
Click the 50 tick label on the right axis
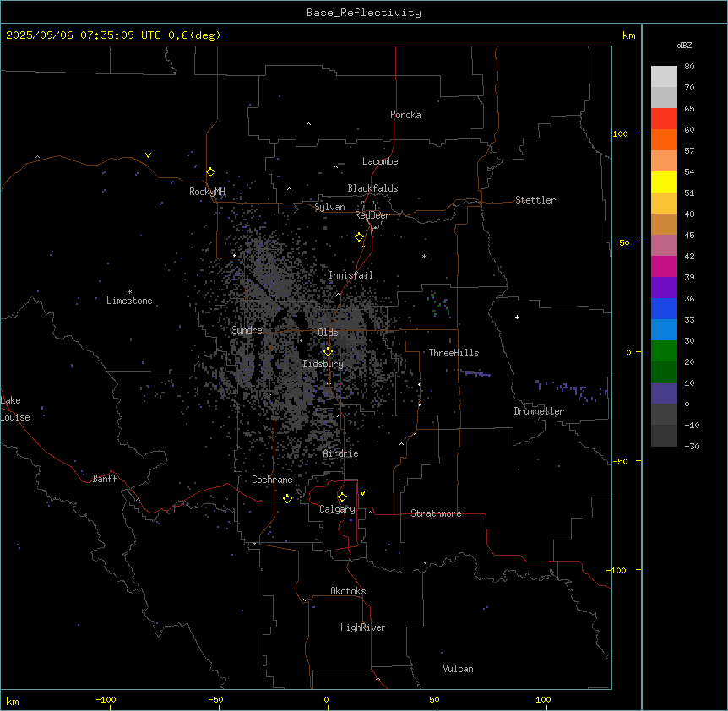624,242
